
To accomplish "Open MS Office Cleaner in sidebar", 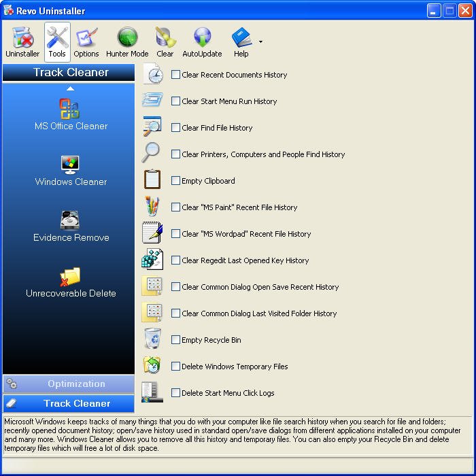I will tap(71, 115).
